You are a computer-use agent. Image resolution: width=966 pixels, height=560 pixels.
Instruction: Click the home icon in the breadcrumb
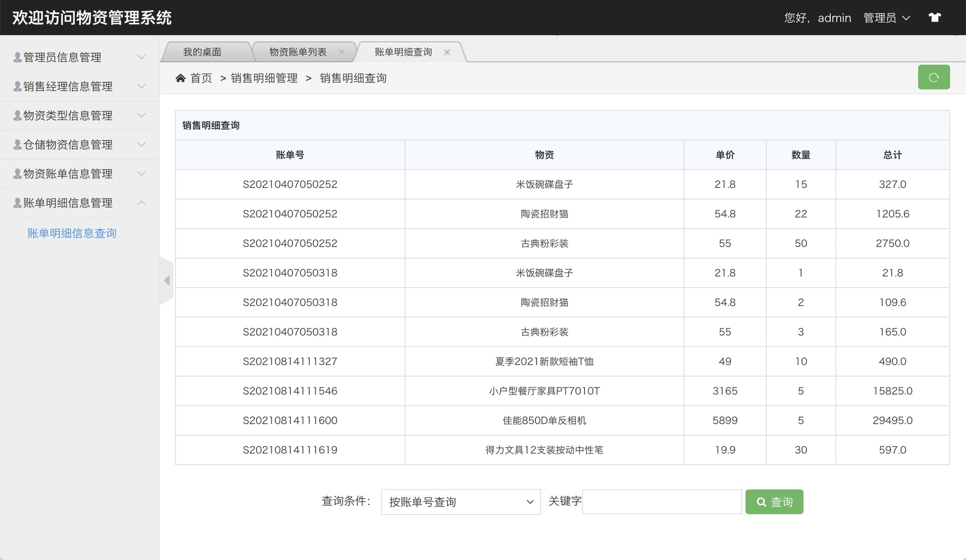click(181, 77)
